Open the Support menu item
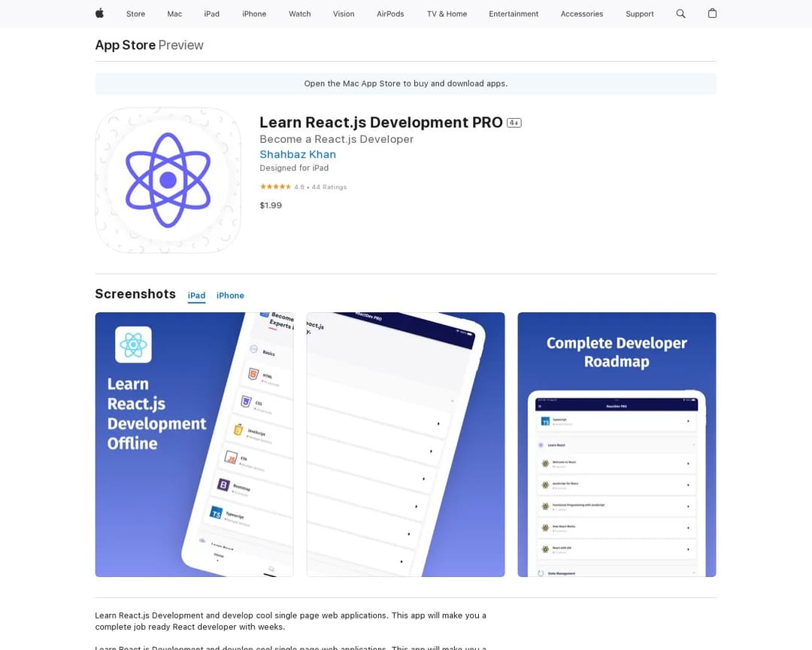This screenshot has height=650, width=812. point(640,14)
